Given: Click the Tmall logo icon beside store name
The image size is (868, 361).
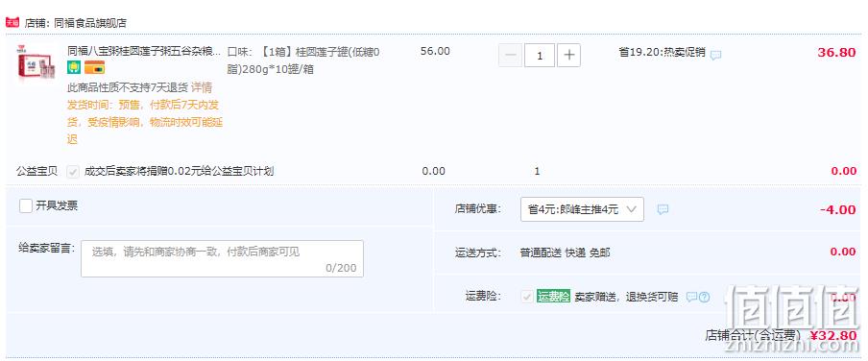Looking at the screenshot, I should coord(12,23).
